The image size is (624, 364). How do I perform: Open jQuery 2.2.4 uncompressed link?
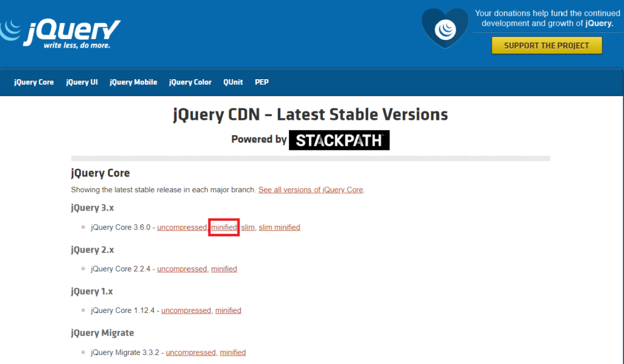182,269
